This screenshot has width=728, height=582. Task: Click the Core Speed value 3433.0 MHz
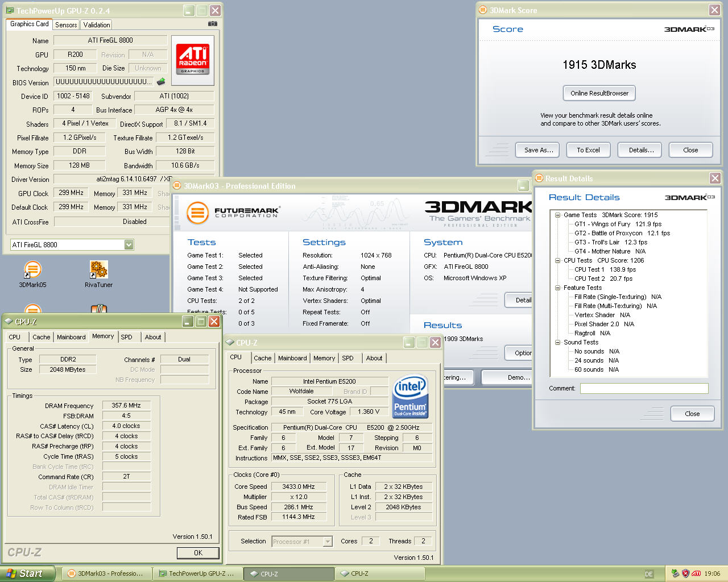point(299,487)
